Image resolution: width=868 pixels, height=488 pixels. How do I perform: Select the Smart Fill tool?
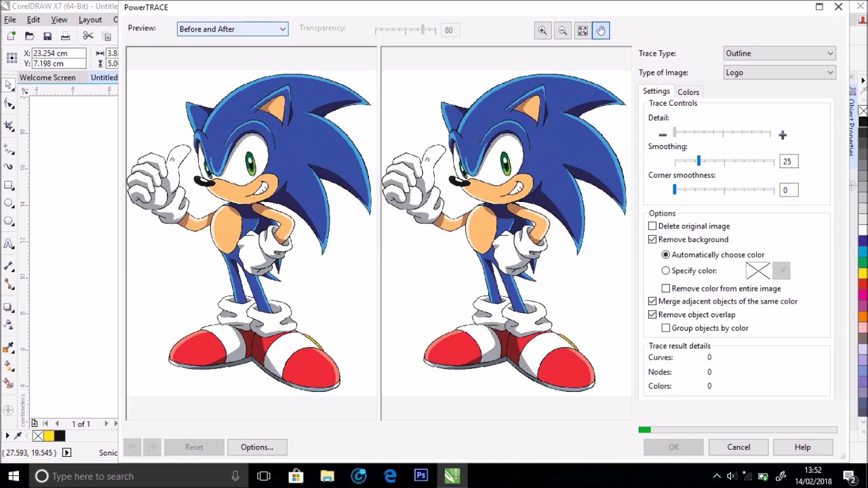[9, 384]
